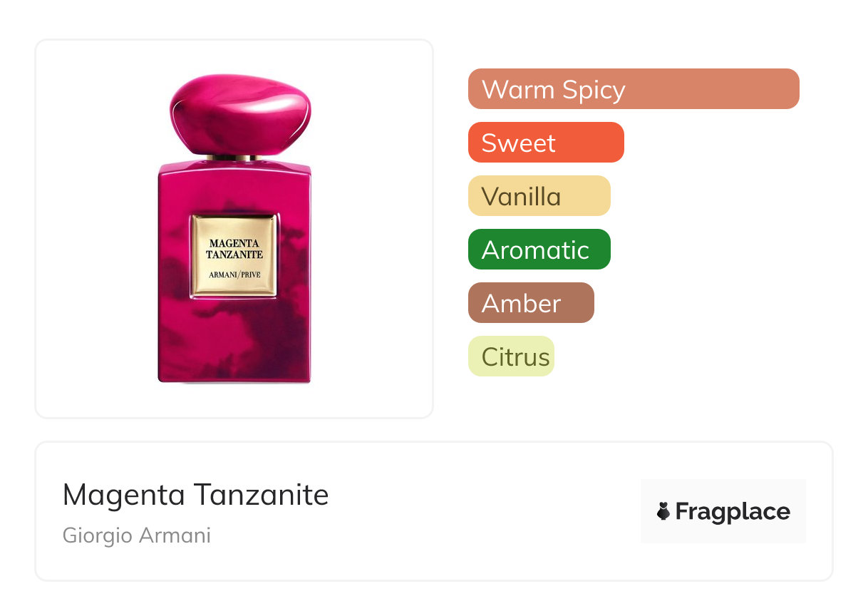868x616 pixels.
Task: Click the glossy magenta bottle cap
Action: [x=240, y=114]
